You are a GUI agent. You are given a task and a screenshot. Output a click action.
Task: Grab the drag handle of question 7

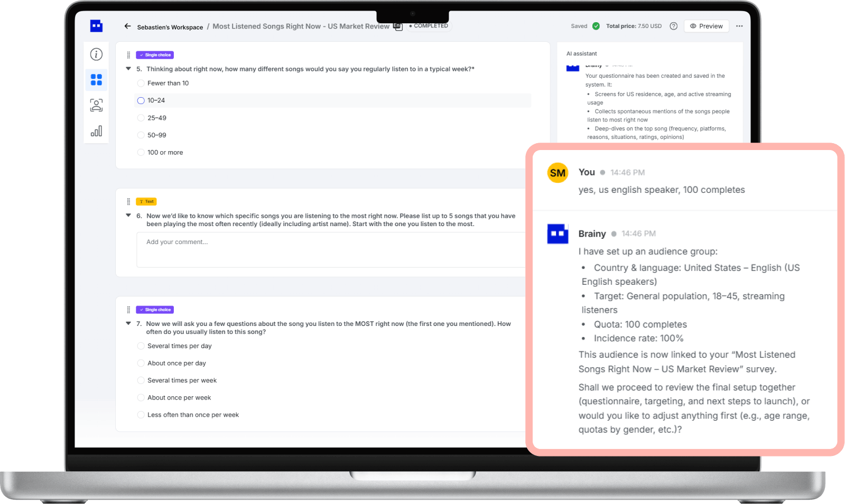click(x=128, y=310)
